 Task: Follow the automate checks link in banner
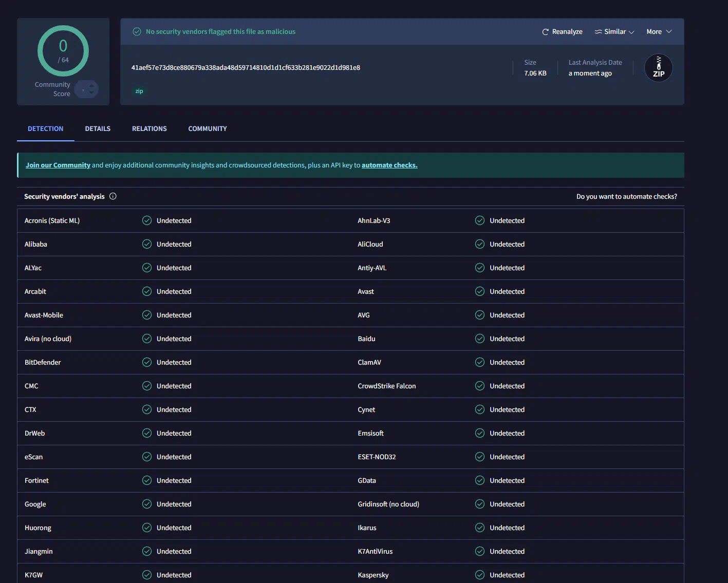click(x=389, y=165)
